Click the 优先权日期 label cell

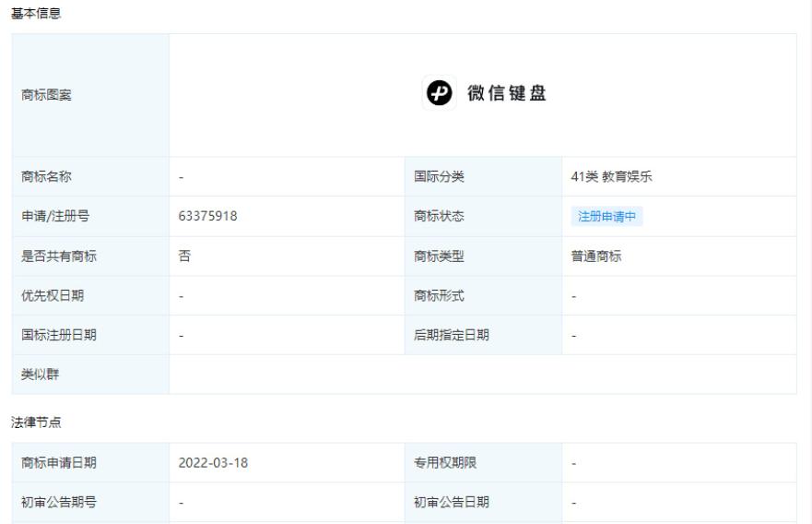pyautogui.click(x=90, y=295)
